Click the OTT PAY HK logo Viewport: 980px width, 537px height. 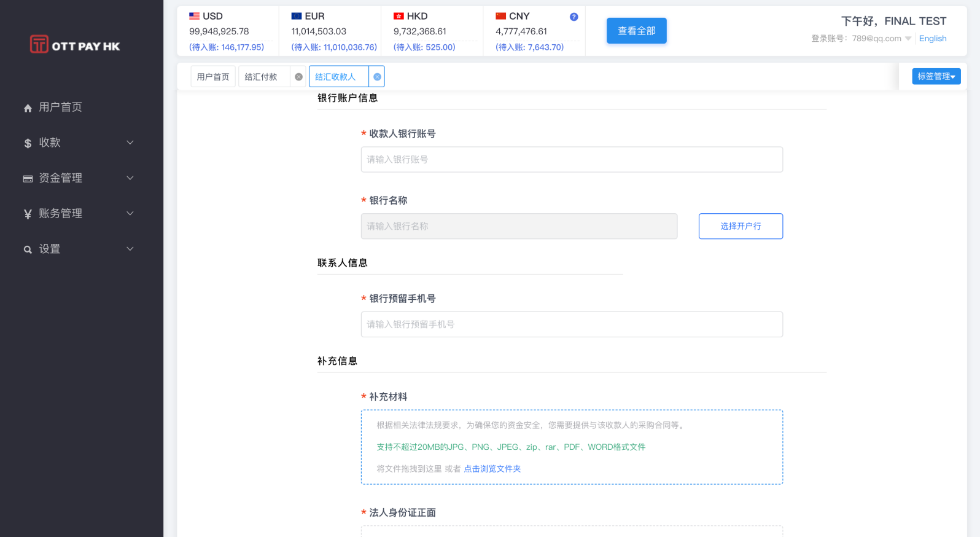point(75,44)
